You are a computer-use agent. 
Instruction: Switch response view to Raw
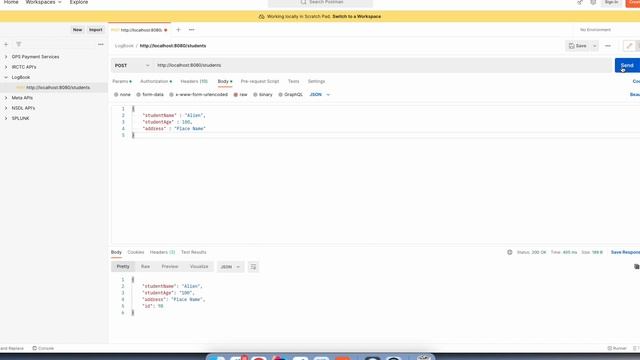coord(145,267)
